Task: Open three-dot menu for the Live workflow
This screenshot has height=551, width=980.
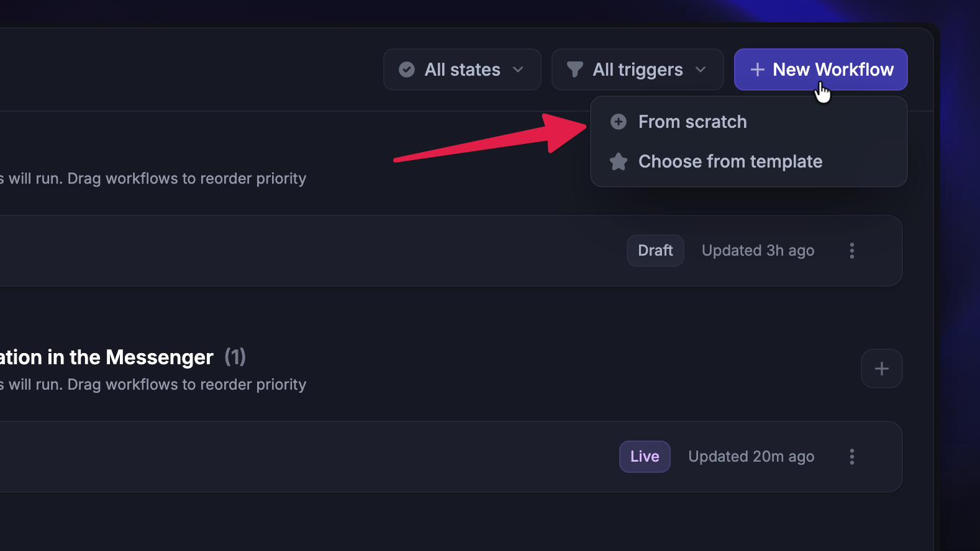Action: coord(852,457)
